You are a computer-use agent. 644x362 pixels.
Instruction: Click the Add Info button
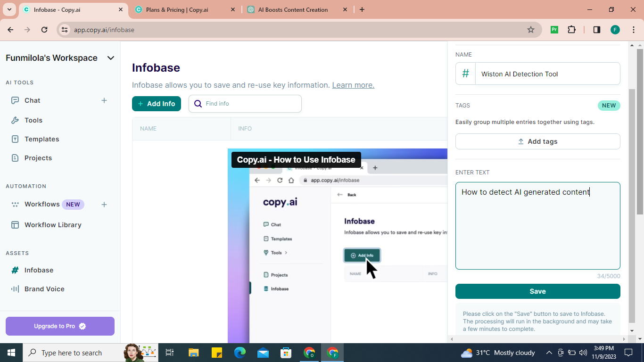click(157, 104)
